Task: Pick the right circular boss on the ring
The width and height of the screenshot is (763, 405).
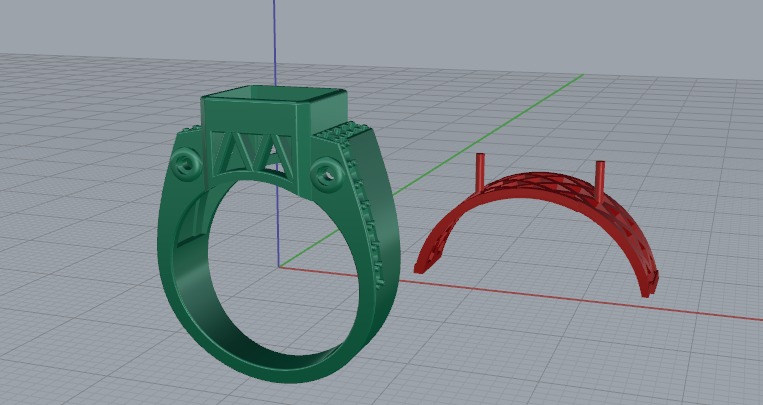Action: pos(327,174)
